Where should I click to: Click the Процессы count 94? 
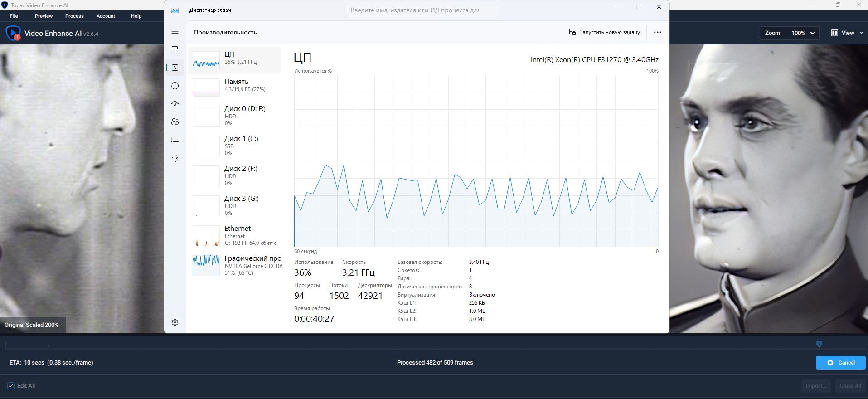299,296
